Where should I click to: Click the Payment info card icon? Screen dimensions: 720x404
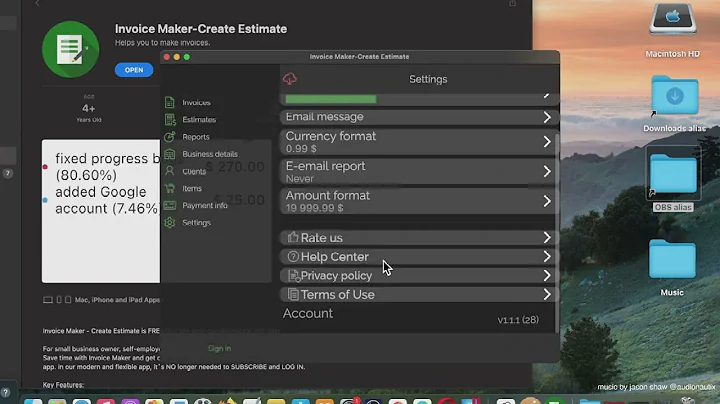click(x=169, y=205)
